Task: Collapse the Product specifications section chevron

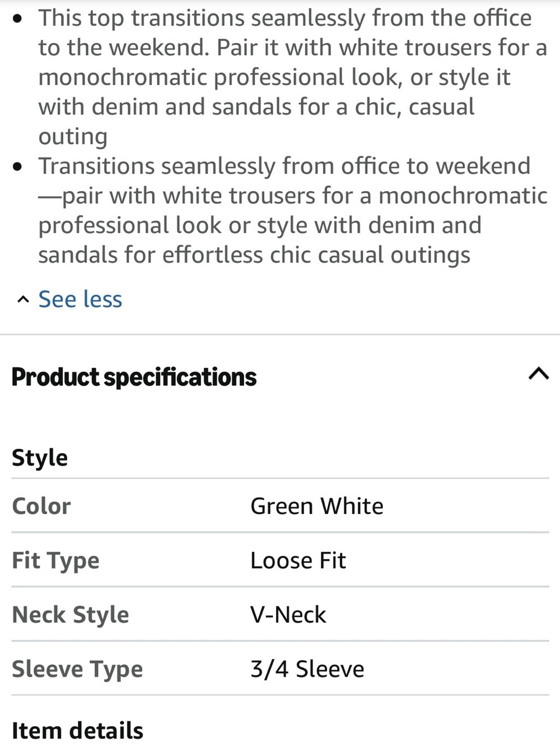Action: (538, 374)
